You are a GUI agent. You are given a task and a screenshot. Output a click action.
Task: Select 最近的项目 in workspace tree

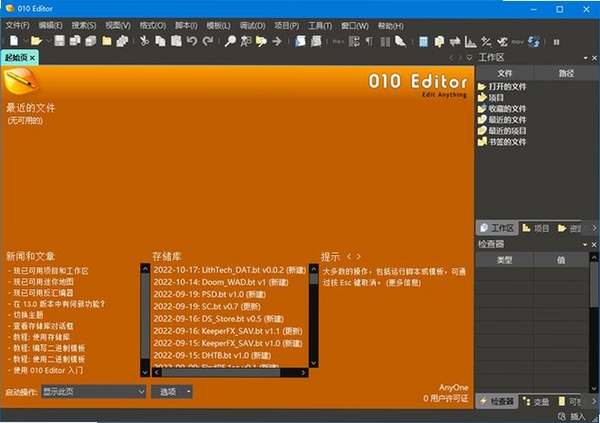(507, 131)
